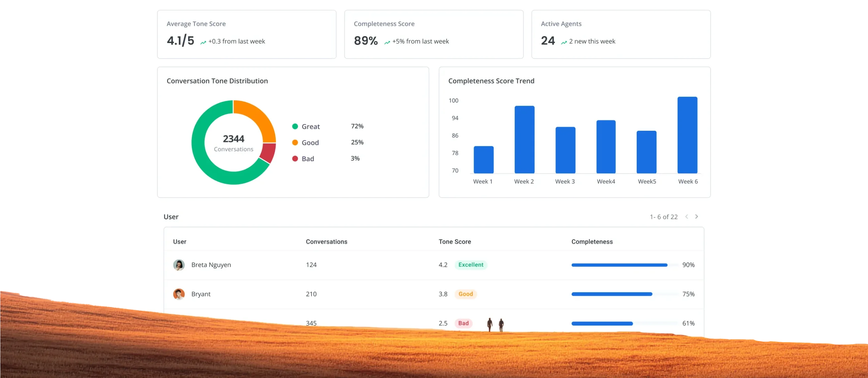Click the previous page chevron arrow
Viewport: 868px width, 378px height.
pos(687,216)
